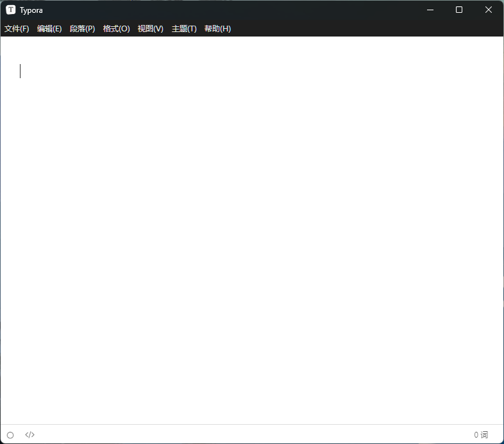
Task: Click the Typora title text
Action: click(31, 10)
